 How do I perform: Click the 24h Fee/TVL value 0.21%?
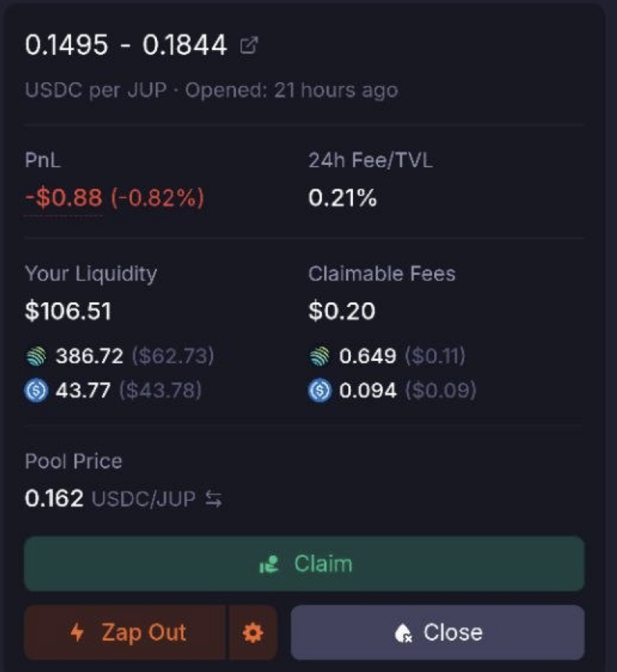coord(342,198)
